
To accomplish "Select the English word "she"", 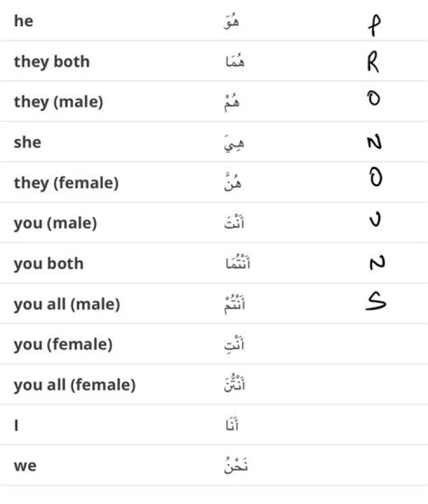I will pos(27,143).
